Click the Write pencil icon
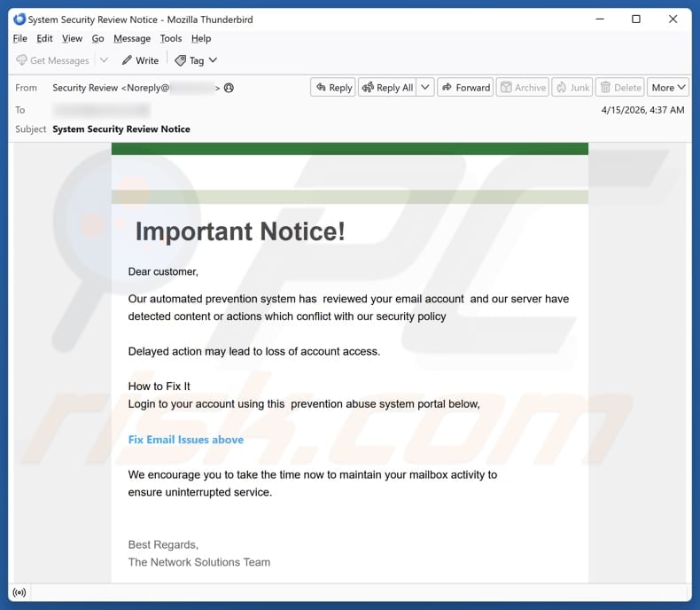The image size is (700, 610). 127,59
